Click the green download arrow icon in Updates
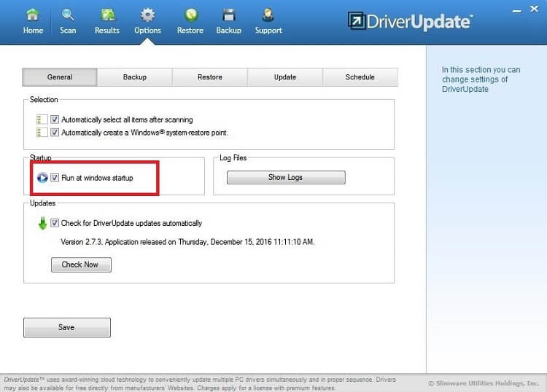The image size is (547, 392). tap(42, 224)
